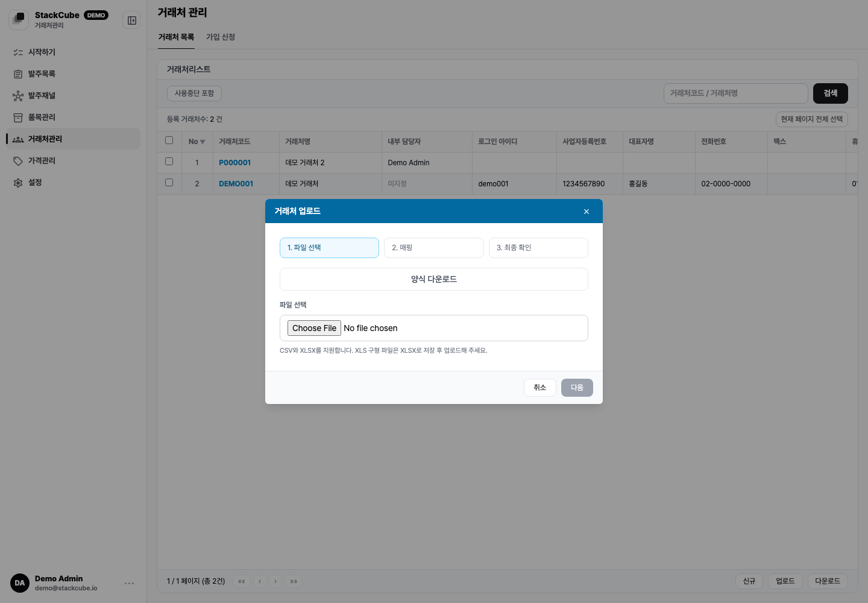
Task: Open 시작하기 checklist icon in sidebar
Action: point(18,52)
